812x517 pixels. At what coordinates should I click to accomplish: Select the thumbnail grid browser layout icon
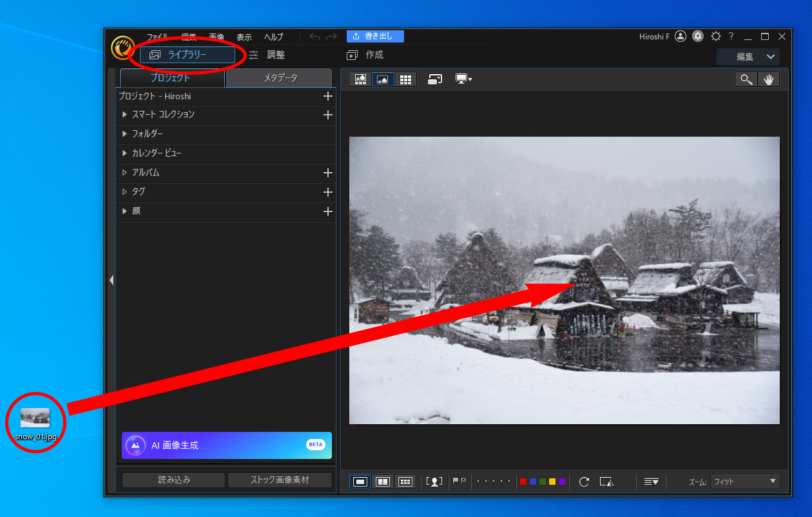click(405, 79)
